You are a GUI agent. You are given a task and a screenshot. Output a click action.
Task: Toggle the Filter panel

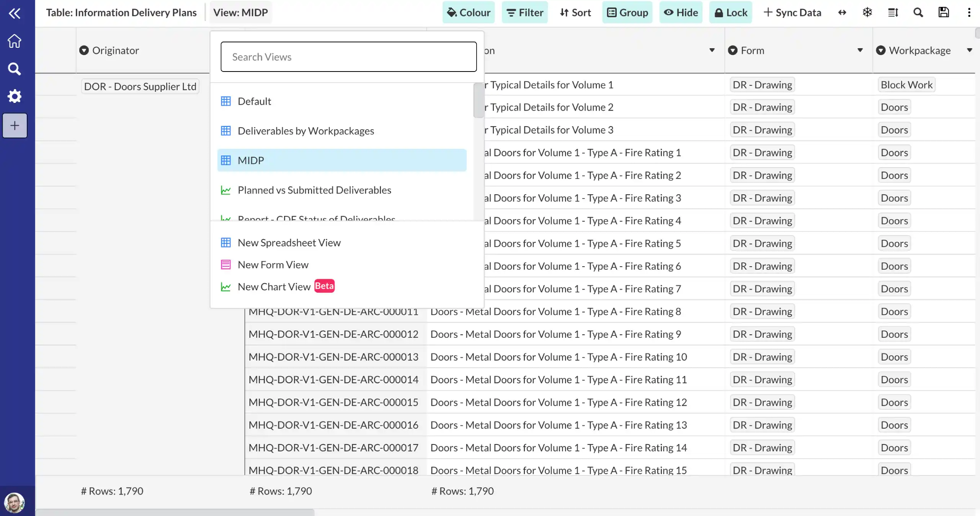pyautogui.click(x=524, y=12)
